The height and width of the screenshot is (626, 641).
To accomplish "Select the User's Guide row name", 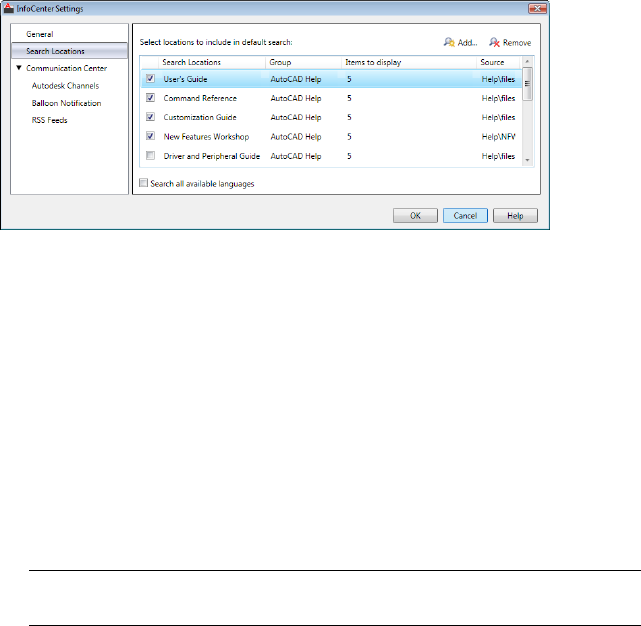I will click(185, 79).
